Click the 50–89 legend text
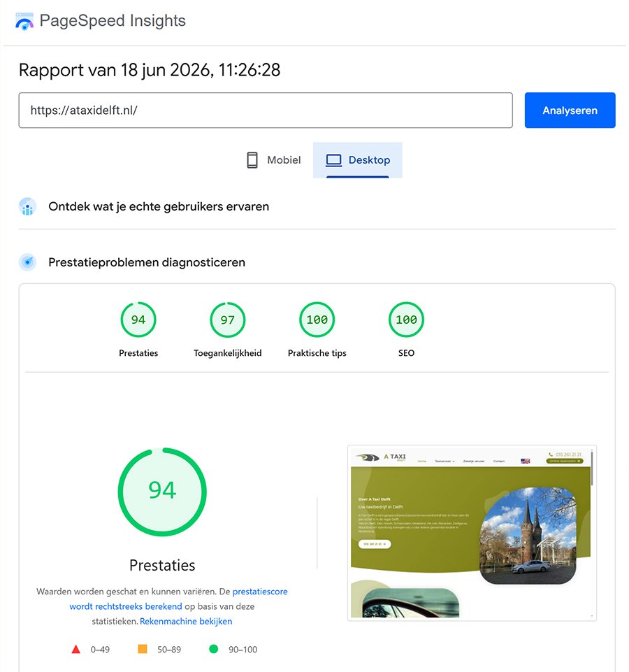The width and height of the screenshot is (629, 672). pos(169,650)
